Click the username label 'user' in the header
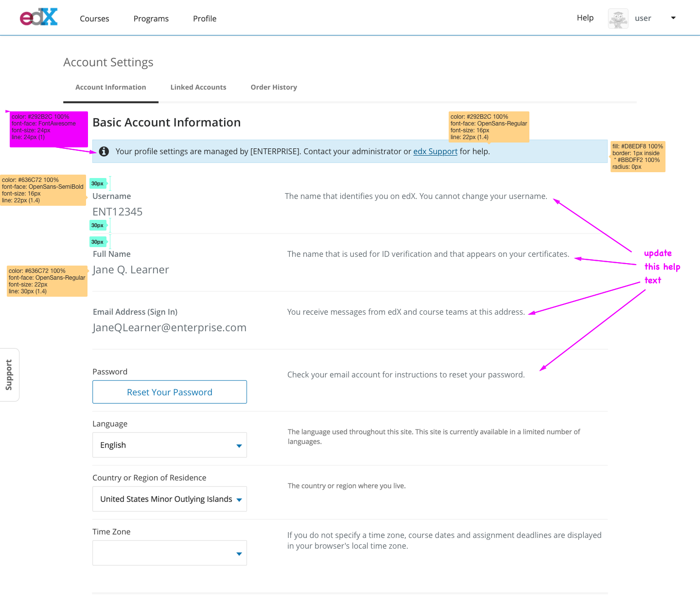Screen dimensions: 700x608 (x=643, y=18)
